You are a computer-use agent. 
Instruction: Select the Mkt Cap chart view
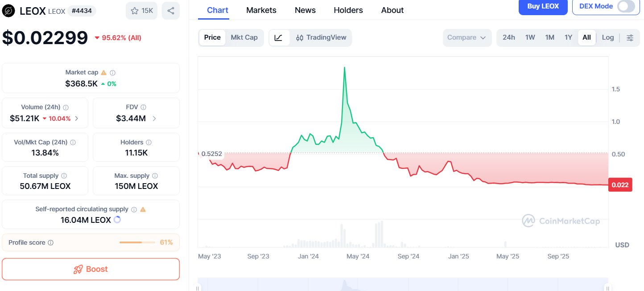pyautogui.click(x=244, y=37)
